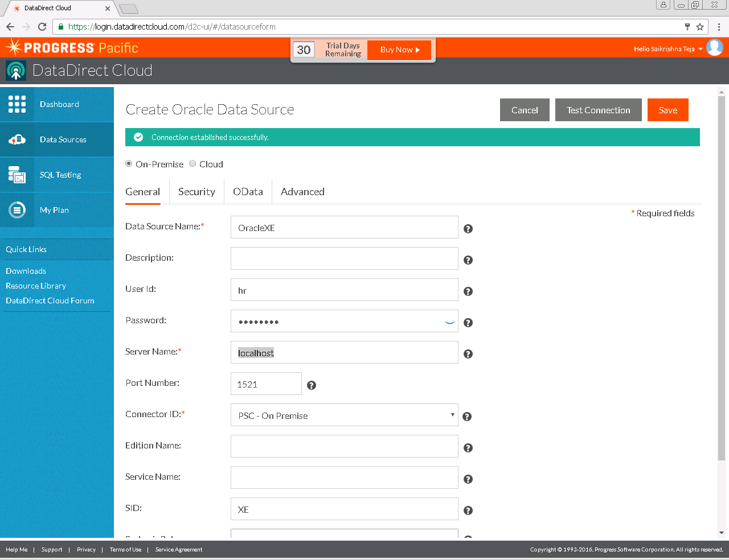
Task: Click help icon beside Port Number field
Action: tap(312, 385)
